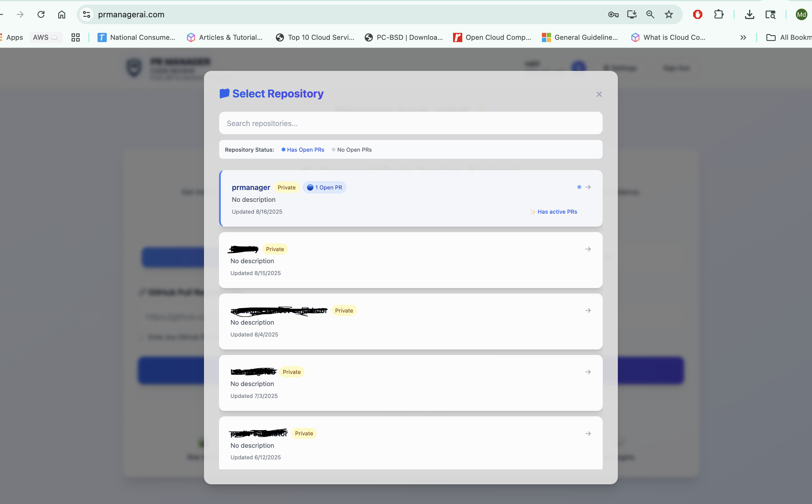Viewport: 812px width, 504px height.
Task: Click the Has Open PRs status indicator
Action: pyautogui.click(x=303, y=150)
